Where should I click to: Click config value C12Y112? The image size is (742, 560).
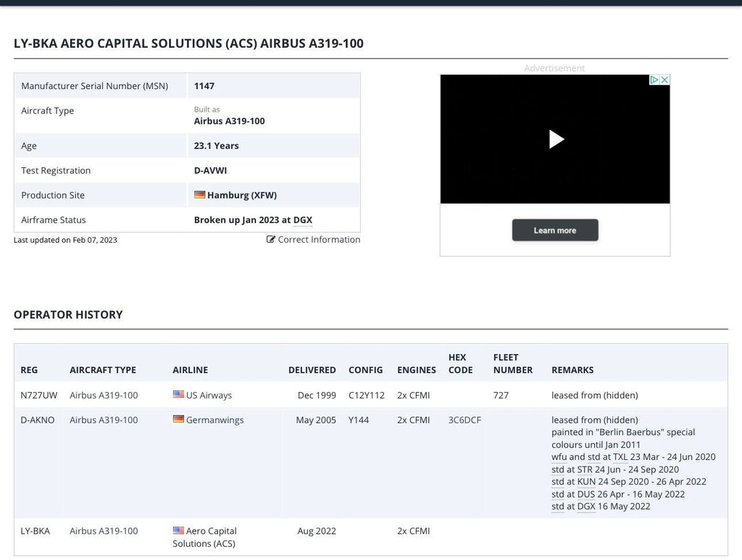(x=366, y=395)
